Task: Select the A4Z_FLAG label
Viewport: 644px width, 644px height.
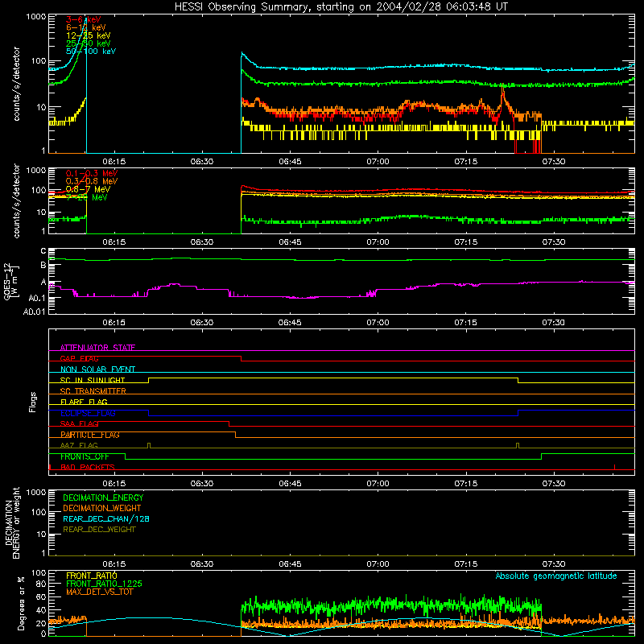Action: click(x=79, y=446)
